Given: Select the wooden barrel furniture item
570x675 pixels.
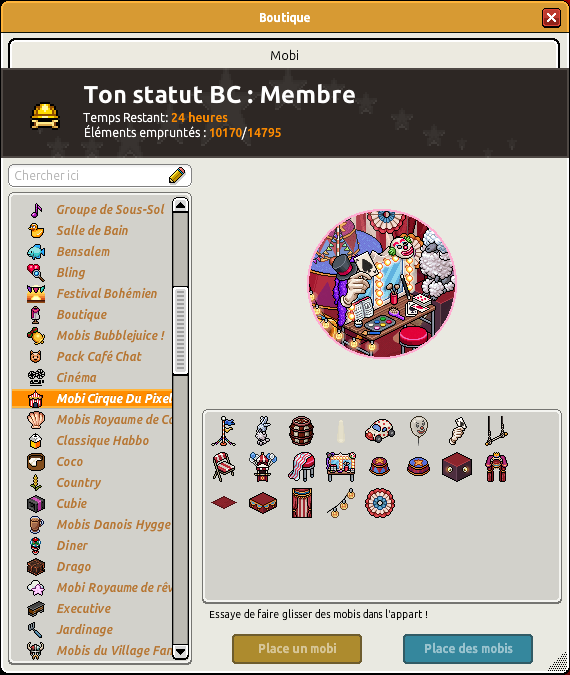Looking at the screenshot, I should point(301,430).
